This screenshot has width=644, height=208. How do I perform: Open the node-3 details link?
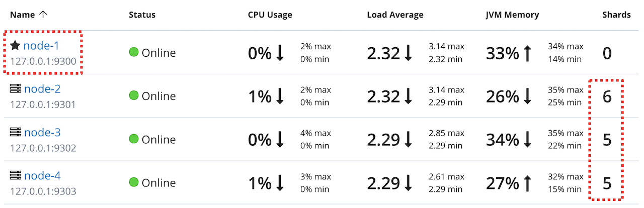tap(42, 132)
